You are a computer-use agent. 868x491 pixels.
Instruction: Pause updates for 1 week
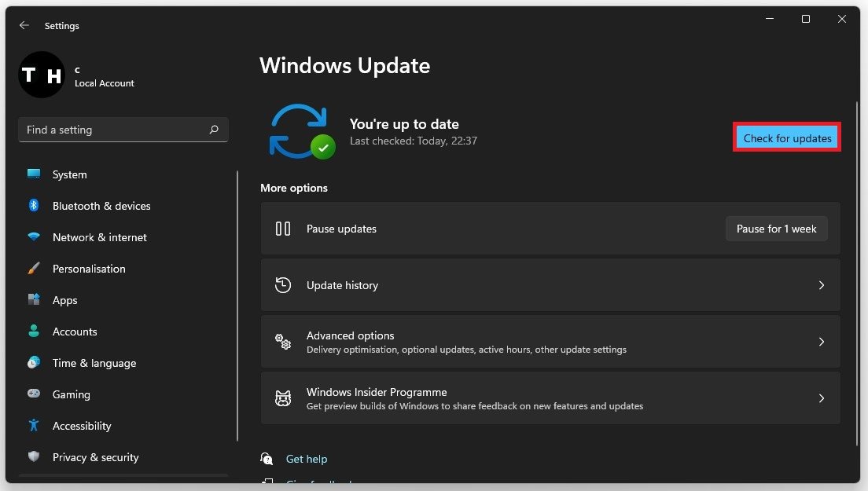(776, 229)
